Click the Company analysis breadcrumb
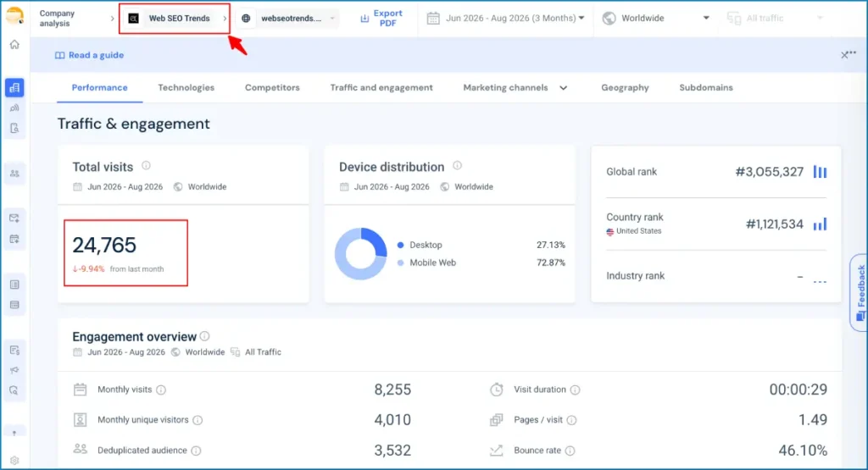 click(x=57, y=19)
